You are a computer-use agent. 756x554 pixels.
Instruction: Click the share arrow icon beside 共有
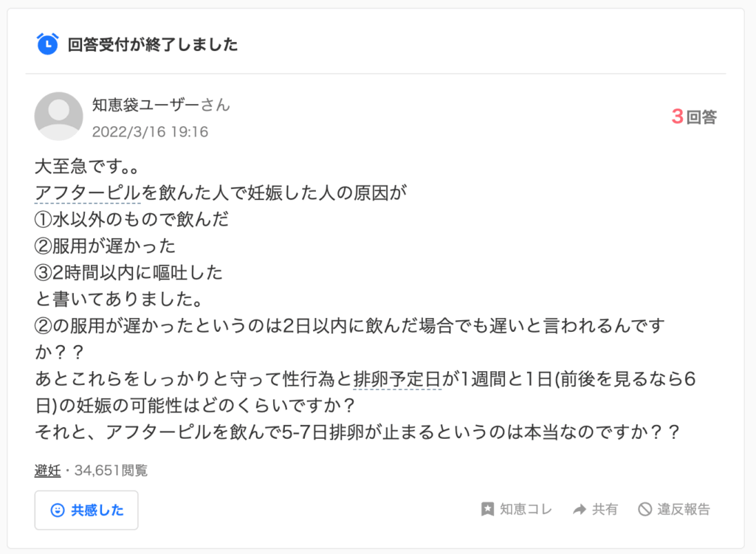pos(580,509)
